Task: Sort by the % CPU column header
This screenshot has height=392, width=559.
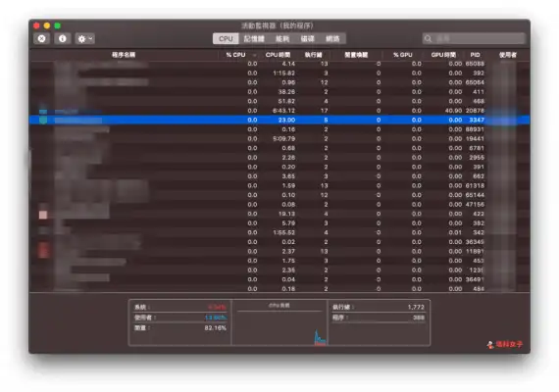Action: (235, 55)
